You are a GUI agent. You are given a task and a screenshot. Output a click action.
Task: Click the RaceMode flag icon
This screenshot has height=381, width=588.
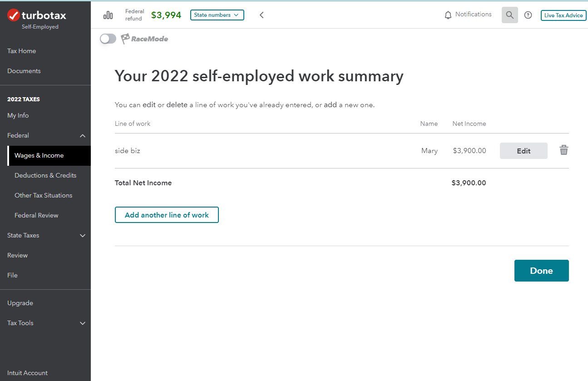pyautogui.click(x=125, y=39)
